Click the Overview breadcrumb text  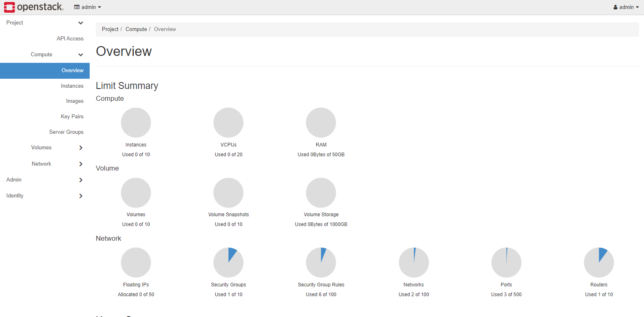[x=165, y=29]
